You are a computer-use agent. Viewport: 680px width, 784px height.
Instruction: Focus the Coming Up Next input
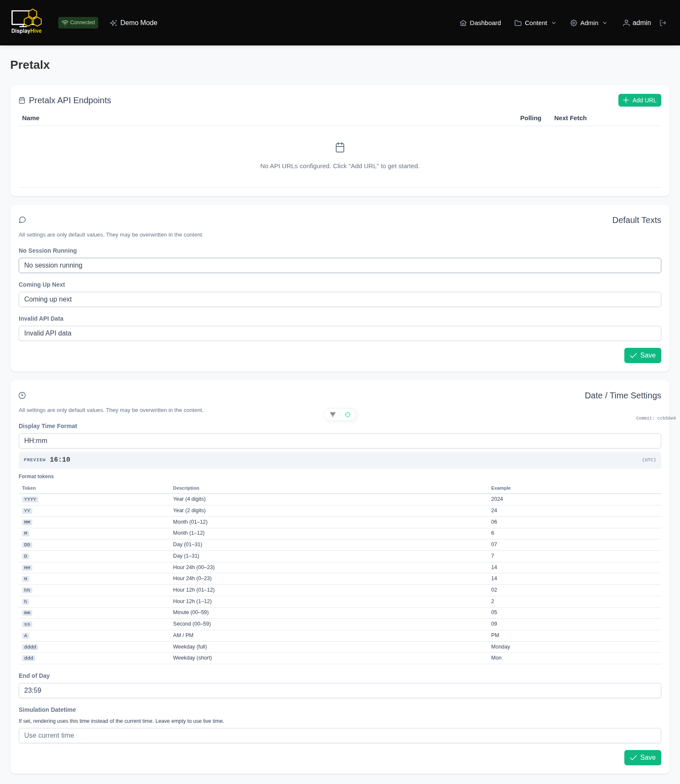pyautogui.click(x=340, y=299)
